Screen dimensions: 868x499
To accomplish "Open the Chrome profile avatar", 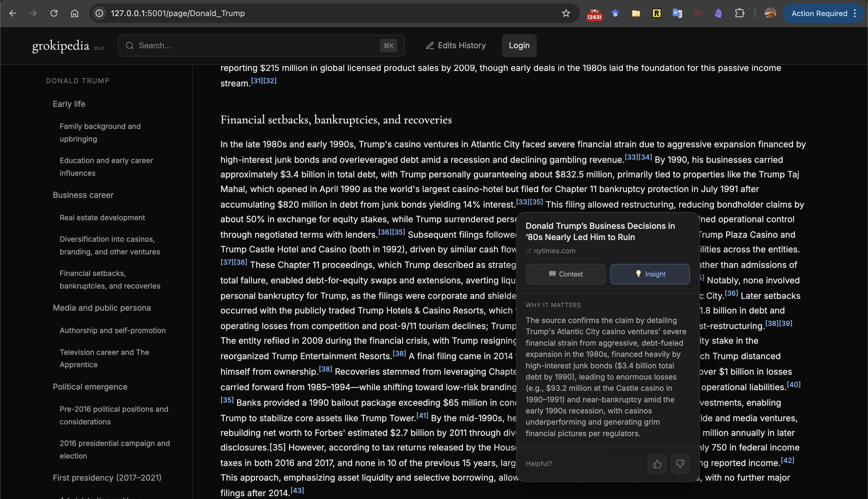I will [770, 13].
